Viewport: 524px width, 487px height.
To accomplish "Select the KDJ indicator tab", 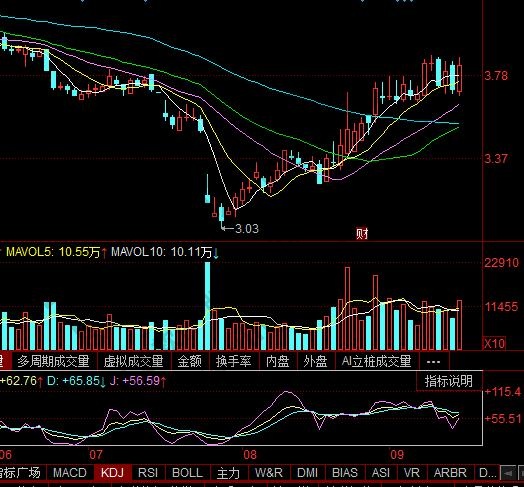I will coord(112,473).
